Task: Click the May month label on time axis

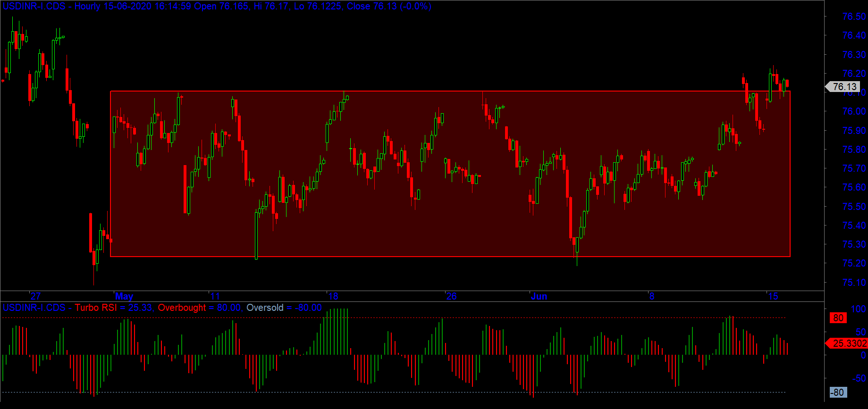Action: point(124,296)
